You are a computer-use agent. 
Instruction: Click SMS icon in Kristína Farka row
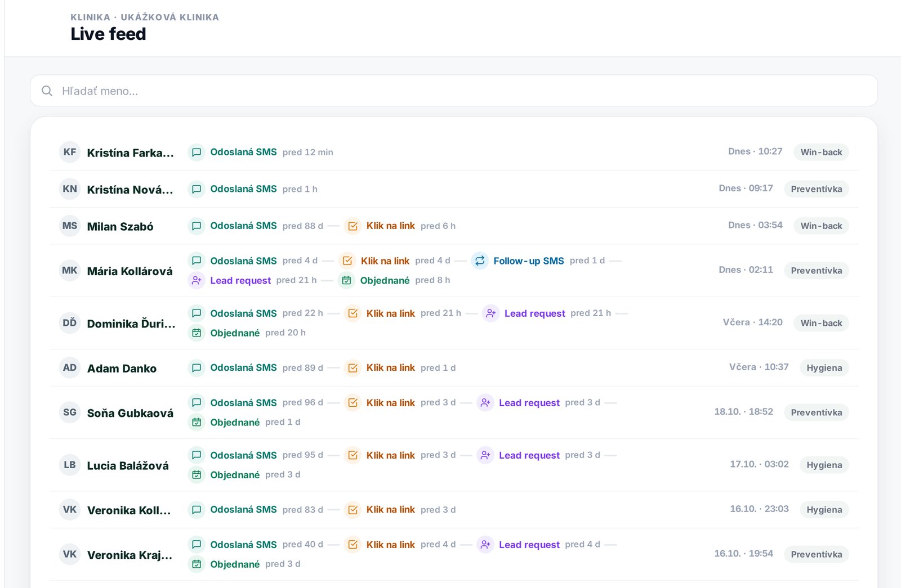click(x=197, y=152)
